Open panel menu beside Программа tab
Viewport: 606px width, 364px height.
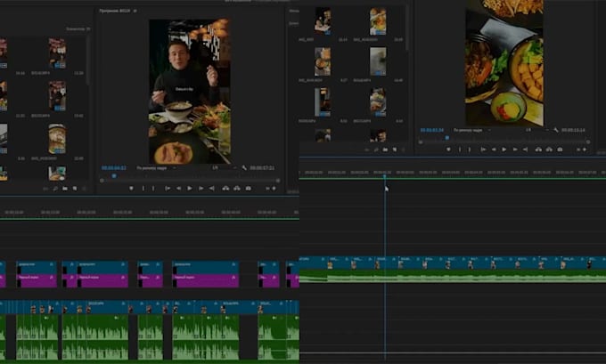(x=135, y=11)
